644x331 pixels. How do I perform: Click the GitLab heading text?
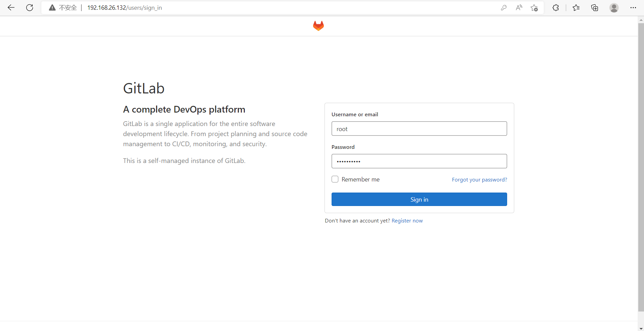144,88
